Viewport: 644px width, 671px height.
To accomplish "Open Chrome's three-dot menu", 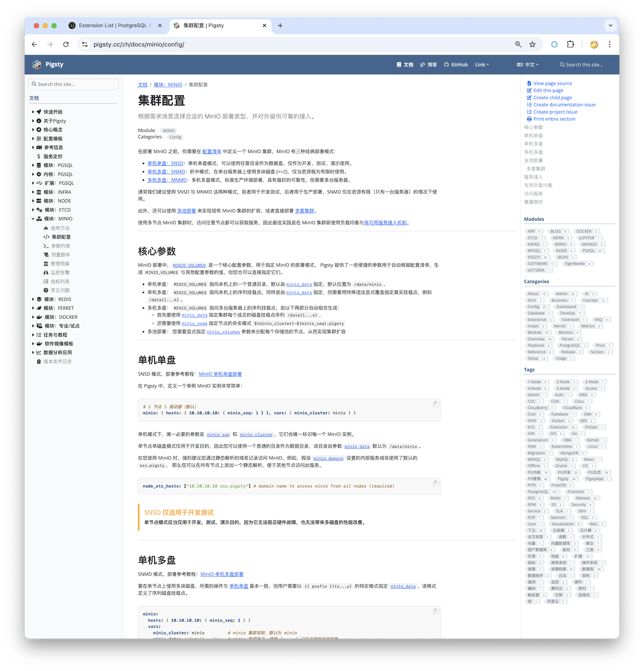I will coord(610,44).
